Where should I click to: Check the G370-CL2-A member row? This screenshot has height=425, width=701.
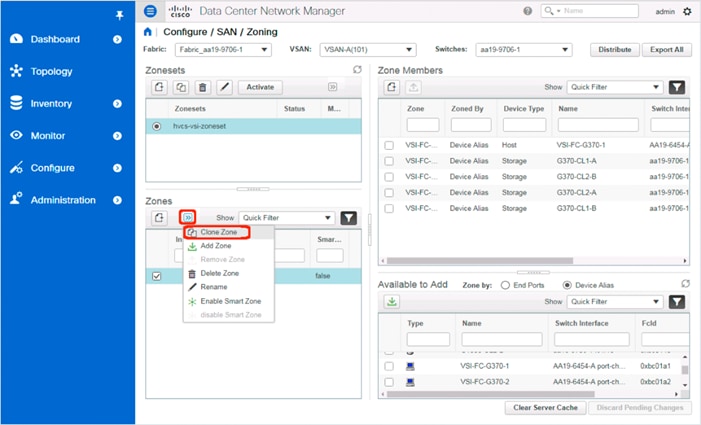(x=389, y=193)
